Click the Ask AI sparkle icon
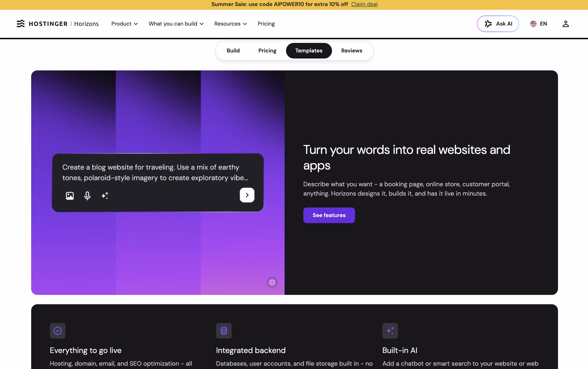The image size is (588, 369). (488, 24)
